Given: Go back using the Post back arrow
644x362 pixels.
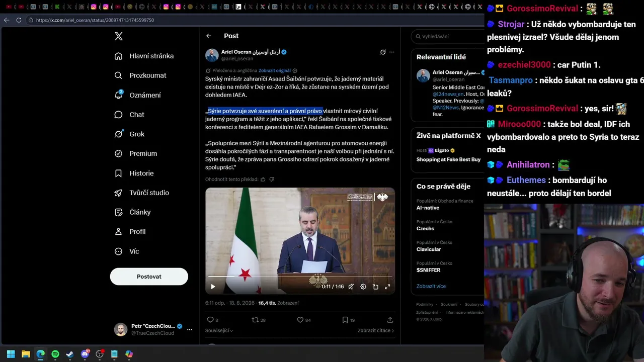Looking at the screenshot, I should (x=209, y=36).
